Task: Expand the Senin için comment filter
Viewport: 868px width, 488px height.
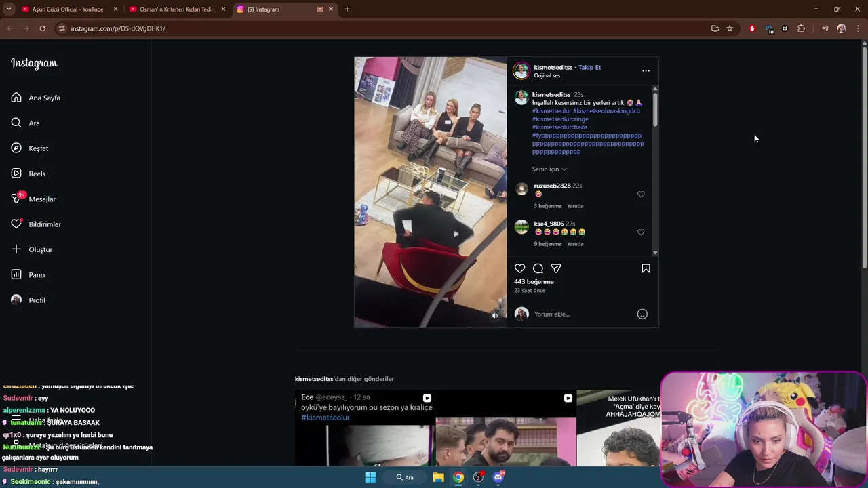Action: [x=549, y=169]
